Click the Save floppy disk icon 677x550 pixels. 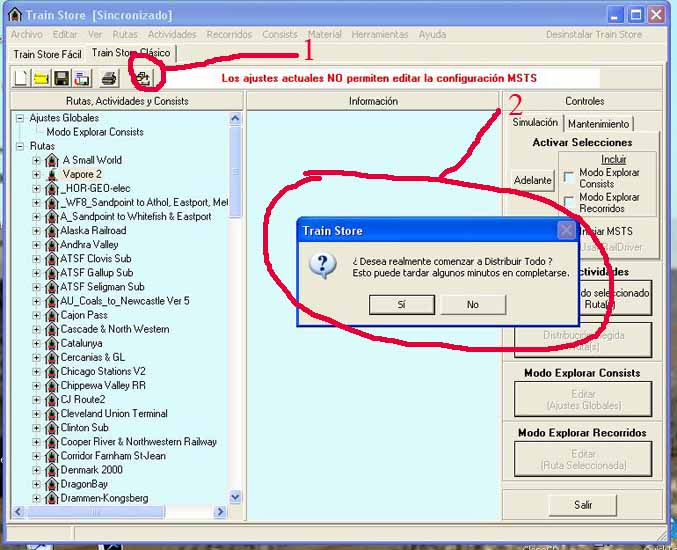(61, 78)
